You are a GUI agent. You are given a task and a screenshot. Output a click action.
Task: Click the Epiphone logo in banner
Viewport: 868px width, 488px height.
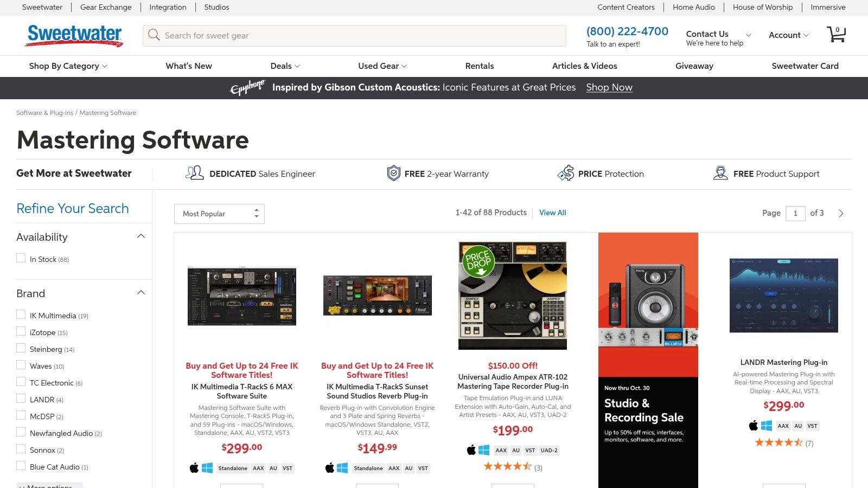pyautogui.click(x=247, y=87)
